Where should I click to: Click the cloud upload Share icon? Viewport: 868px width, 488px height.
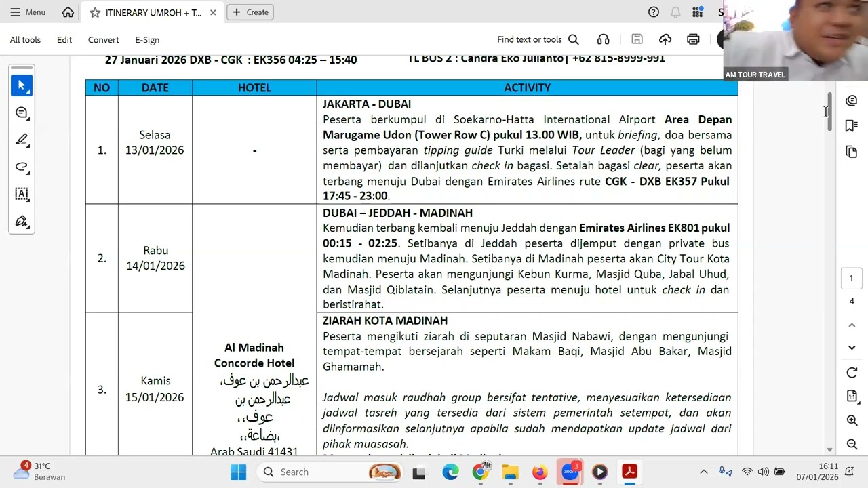click(665, 40)
